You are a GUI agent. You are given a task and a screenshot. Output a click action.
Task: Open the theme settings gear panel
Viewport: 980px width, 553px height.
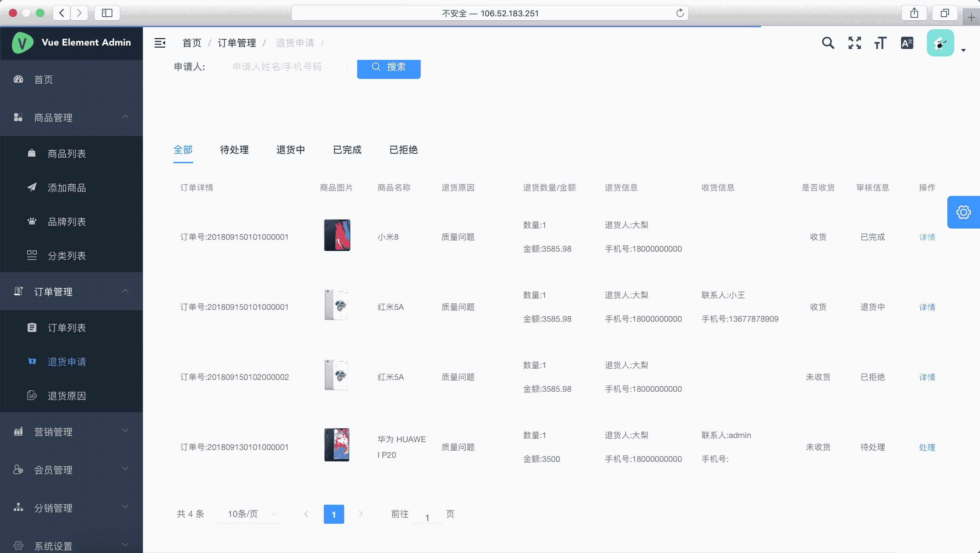(x=963, y=212)
